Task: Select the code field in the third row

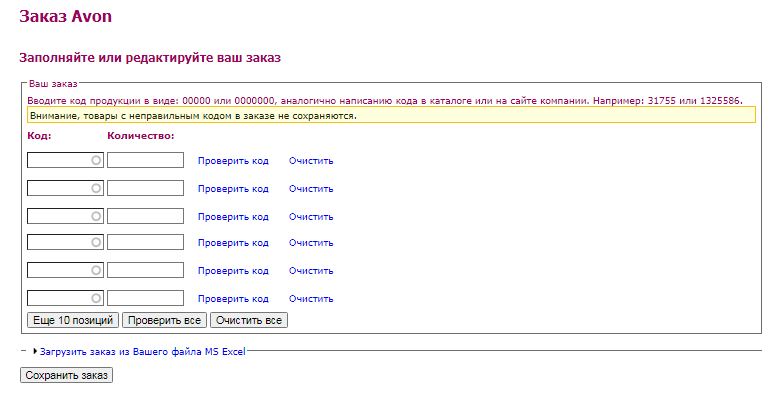Action: pos(65,216)
